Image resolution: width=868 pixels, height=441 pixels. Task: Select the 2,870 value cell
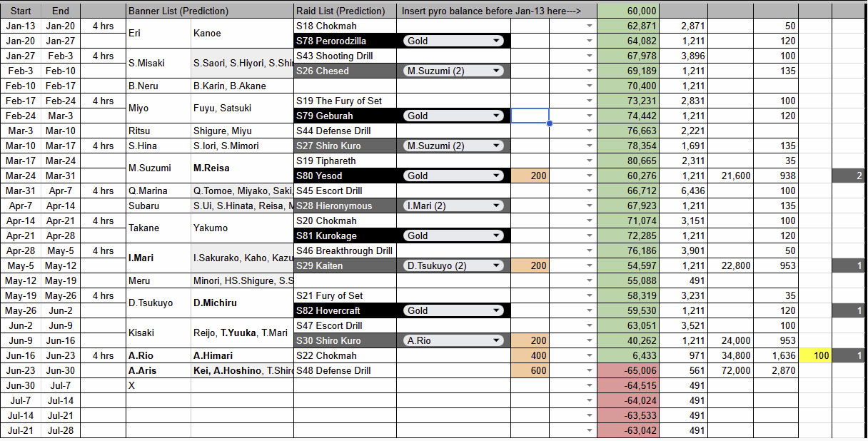(776, 370)
